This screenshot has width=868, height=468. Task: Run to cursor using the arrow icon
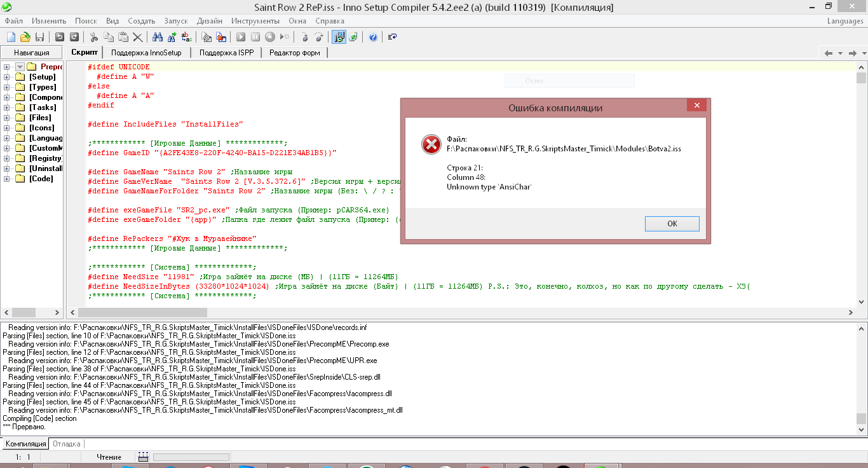(x=285, y=37)
